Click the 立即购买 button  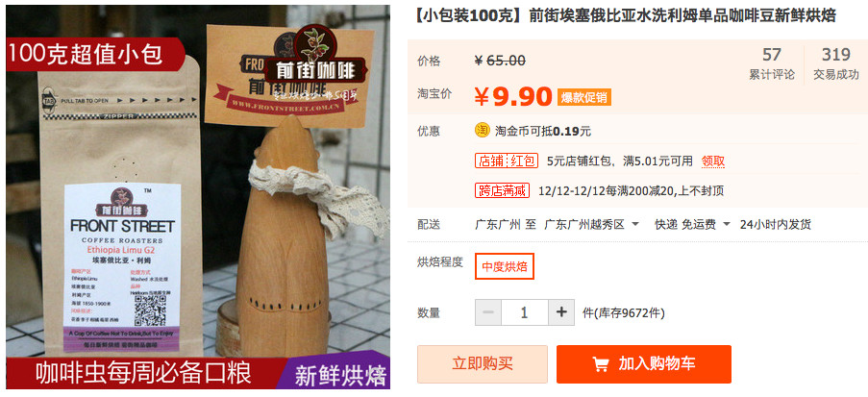point(483,363)
